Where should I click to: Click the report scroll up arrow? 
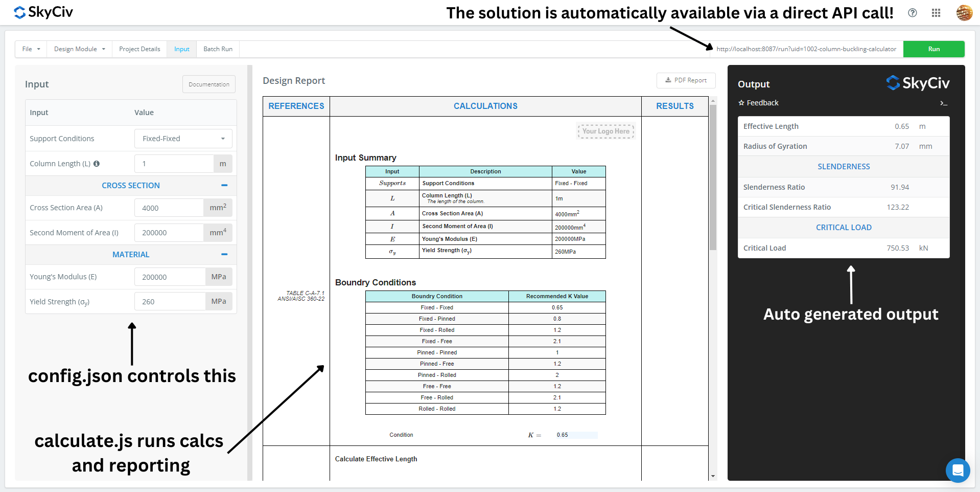coord(713,100)
